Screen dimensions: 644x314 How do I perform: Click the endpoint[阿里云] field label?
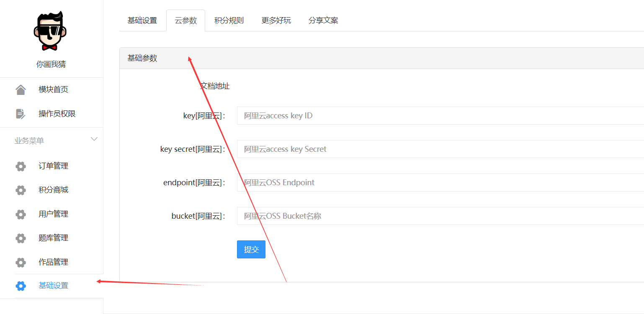[x=194, y=183]
